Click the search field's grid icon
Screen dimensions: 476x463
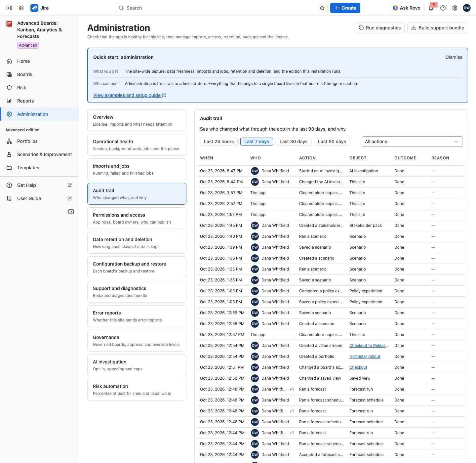pos(322,8)
